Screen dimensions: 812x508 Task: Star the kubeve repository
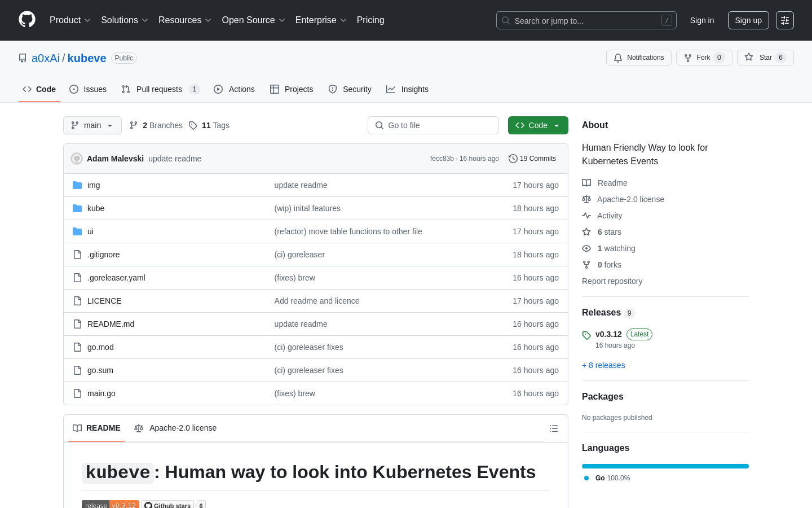point(765,58)
